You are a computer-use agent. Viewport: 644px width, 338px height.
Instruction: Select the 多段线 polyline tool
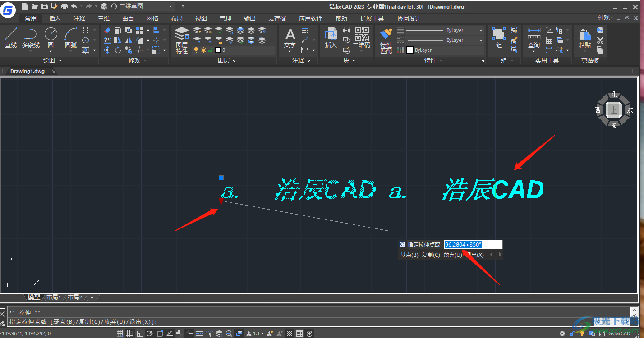coord(31,38)
